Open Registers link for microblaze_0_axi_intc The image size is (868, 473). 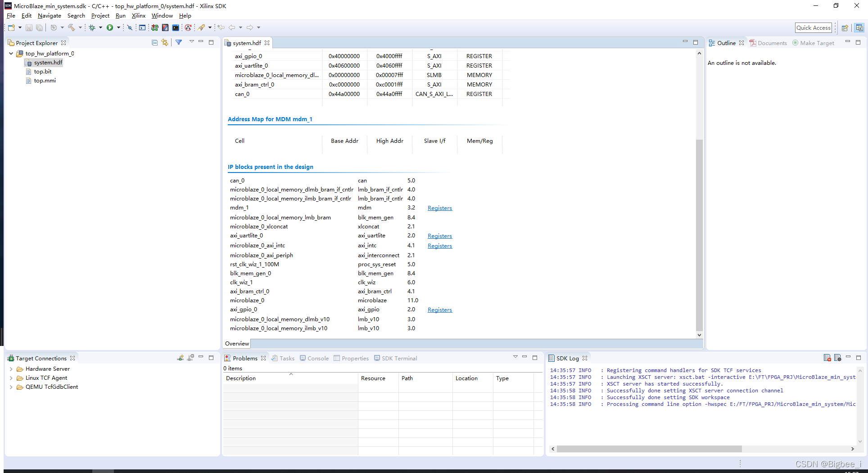pos(440,246)
